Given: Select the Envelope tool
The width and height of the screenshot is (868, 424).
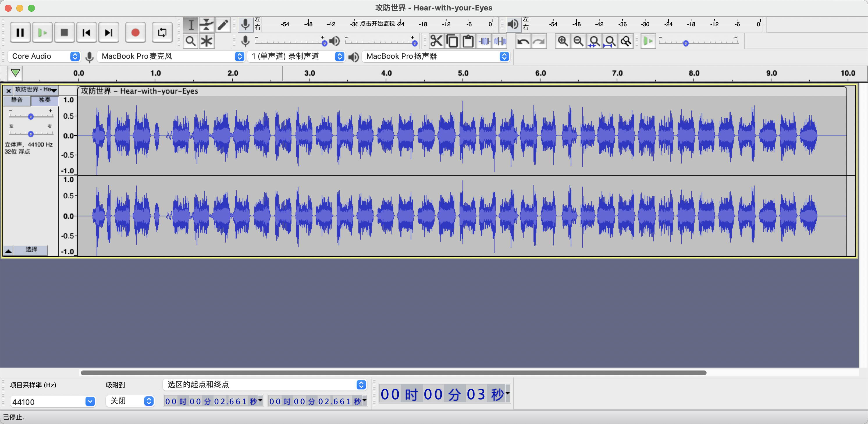Looking at the screenshot, I should 207,25.
